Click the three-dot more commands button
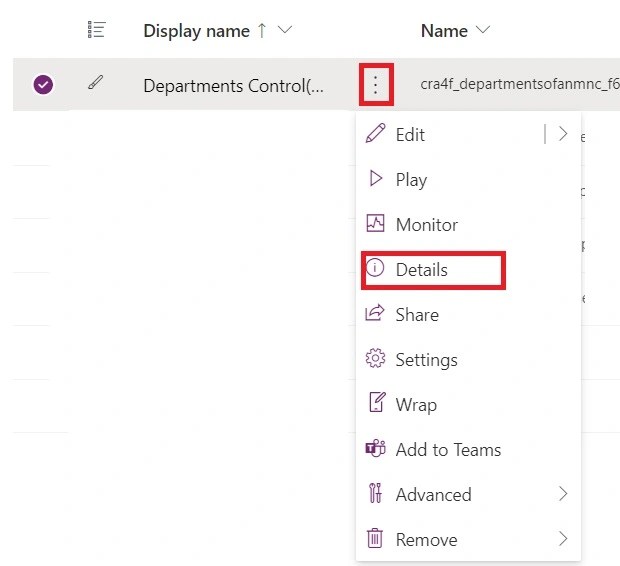The width and height of the screenshot is (620, 566). [x=376, y=85]
